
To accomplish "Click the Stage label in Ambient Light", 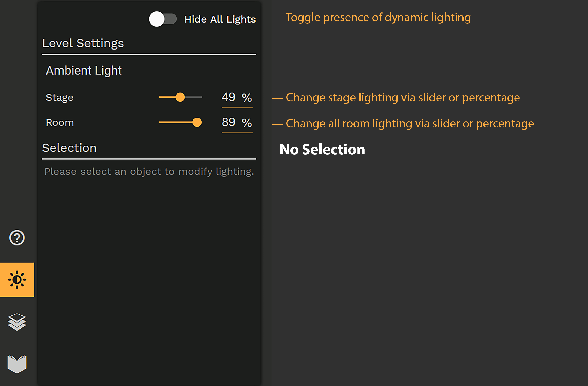I will 60,98.
